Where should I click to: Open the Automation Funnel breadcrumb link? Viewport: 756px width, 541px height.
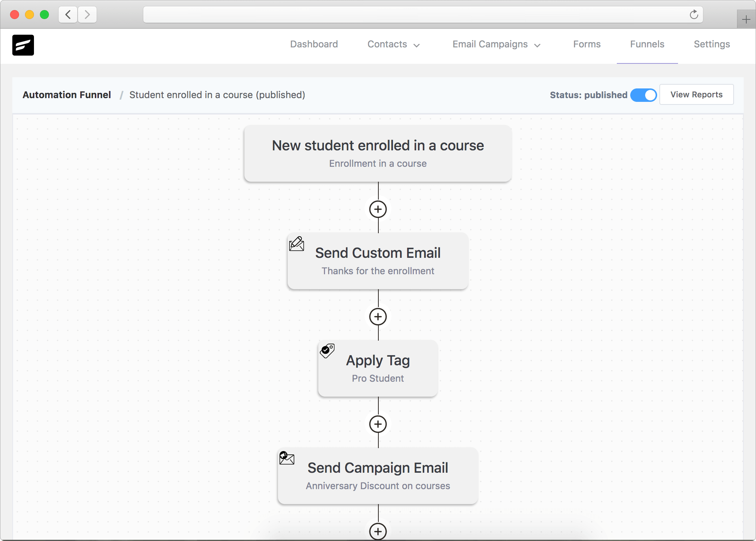pos(66,95)
